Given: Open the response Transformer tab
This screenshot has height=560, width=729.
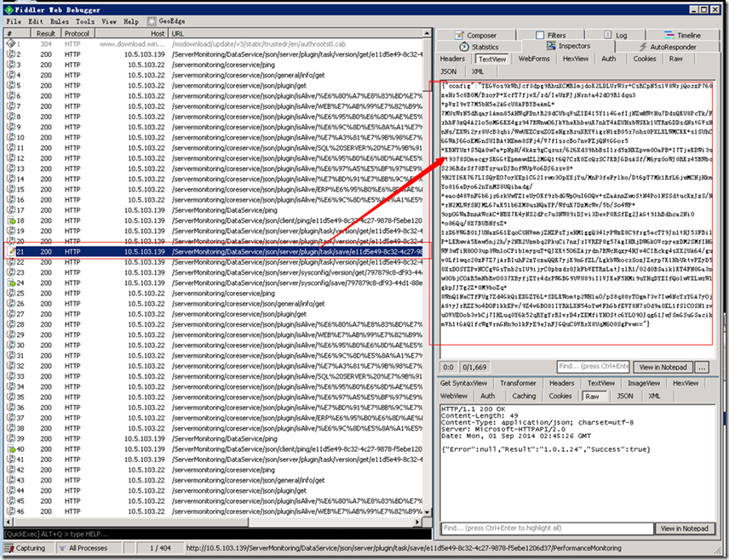Looking at the screenshot, I should click(x=518, y=383).
